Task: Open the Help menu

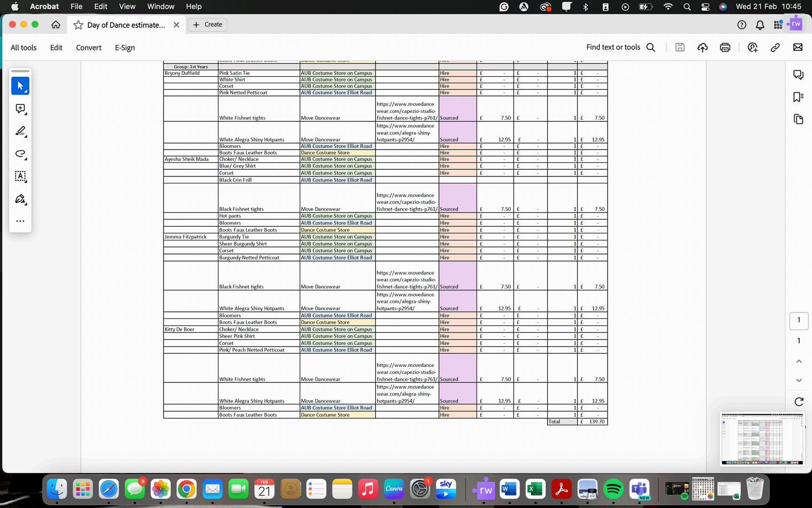Action: coord(194,7)
